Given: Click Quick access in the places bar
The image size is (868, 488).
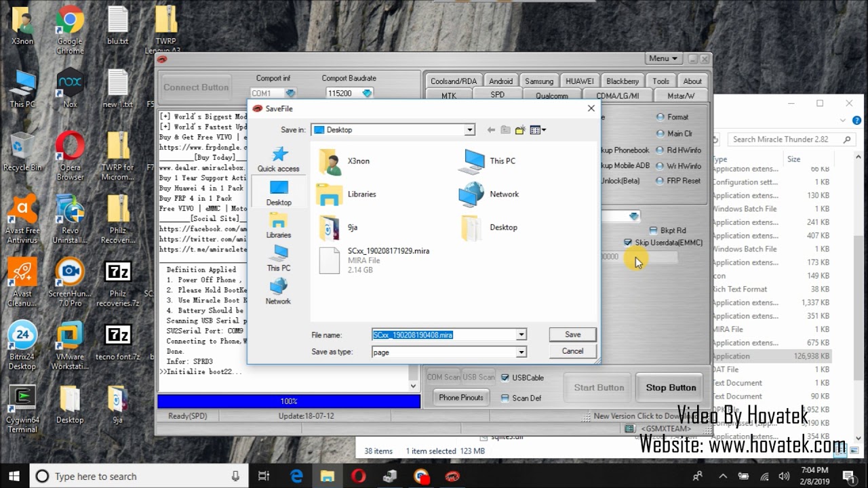Looking at the screenshot, I should 278,160.
